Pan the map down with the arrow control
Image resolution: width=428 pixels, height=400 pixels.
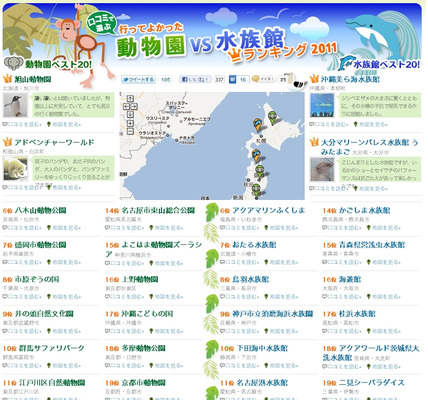point(130,114)
